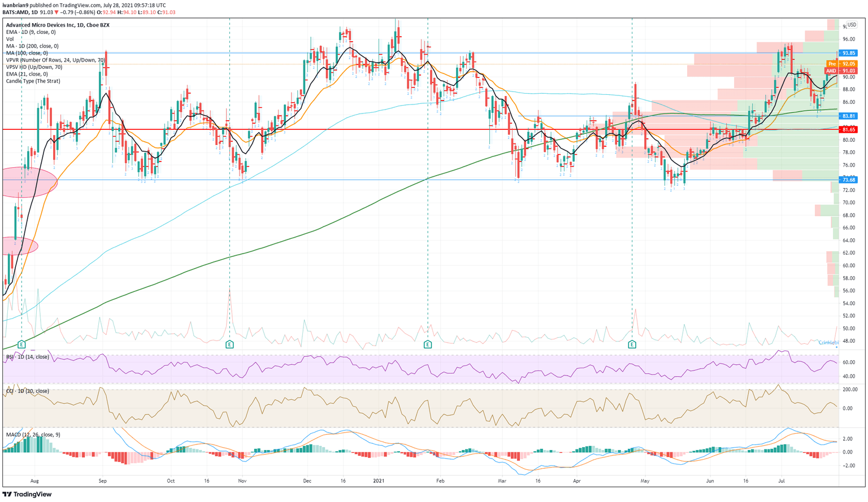The image size is (868, 502).
Task: Click the Jul label on the time axis
Action: click(782, 481)
